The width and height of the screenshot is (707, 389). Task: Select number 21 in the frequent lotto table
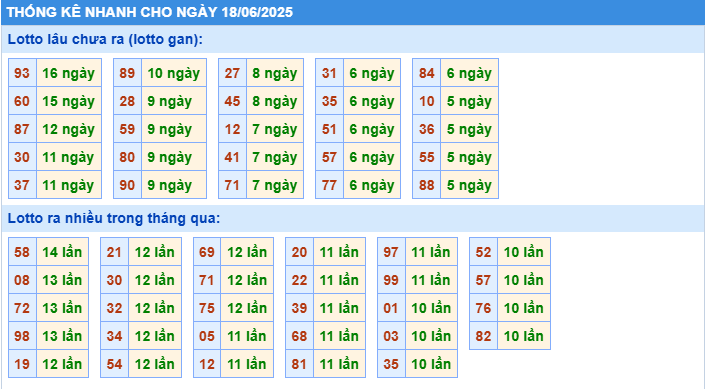[115, 252]
